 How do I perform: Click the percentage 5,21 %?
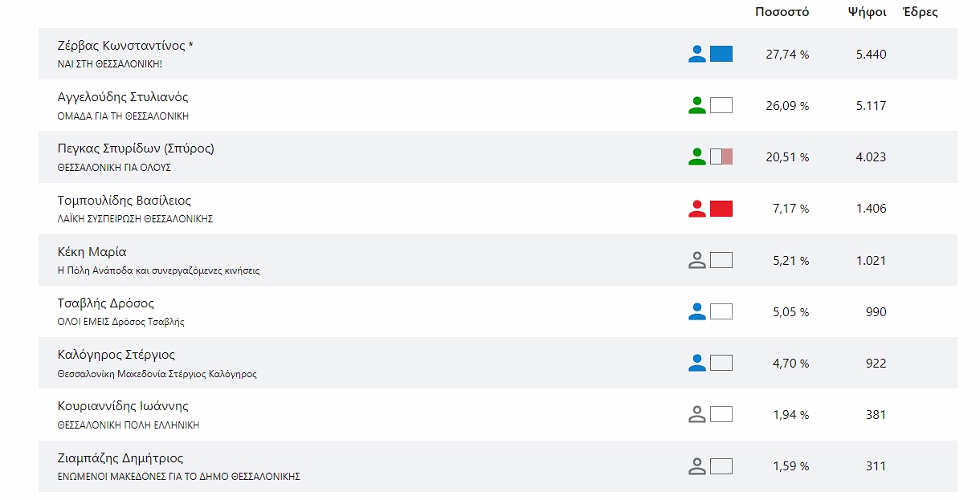[x=790, y=261]
